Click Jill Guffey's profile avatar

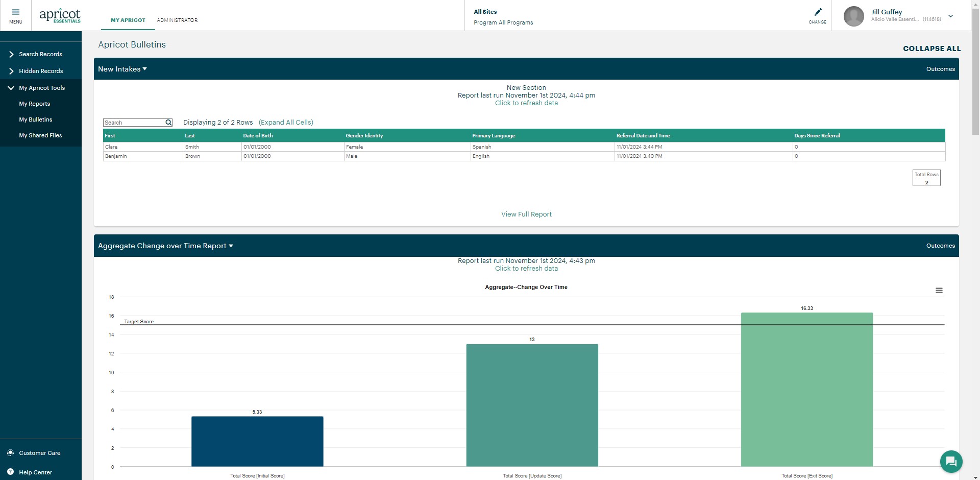[x=853, y=16]
